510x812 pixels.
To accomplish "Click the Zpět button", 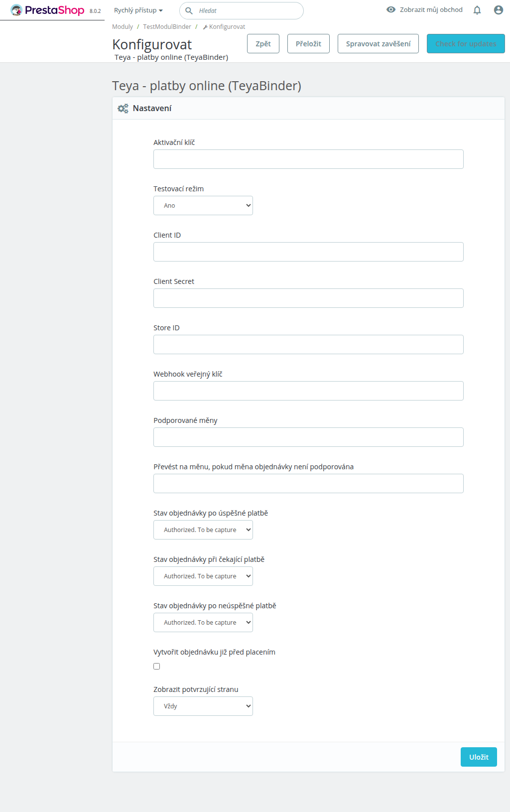I will [x=263, y=43].
